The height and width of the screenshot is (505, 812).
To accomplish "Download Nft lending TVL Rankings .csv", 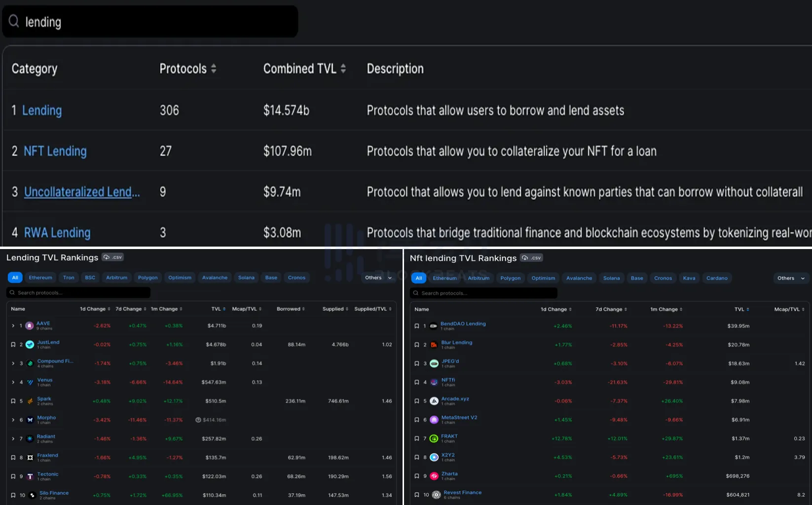I will coord(532,257).
